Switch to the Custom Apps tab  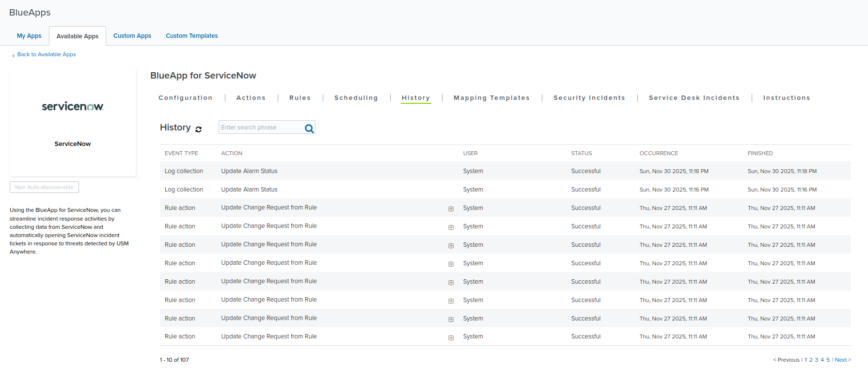click(132, 36)
